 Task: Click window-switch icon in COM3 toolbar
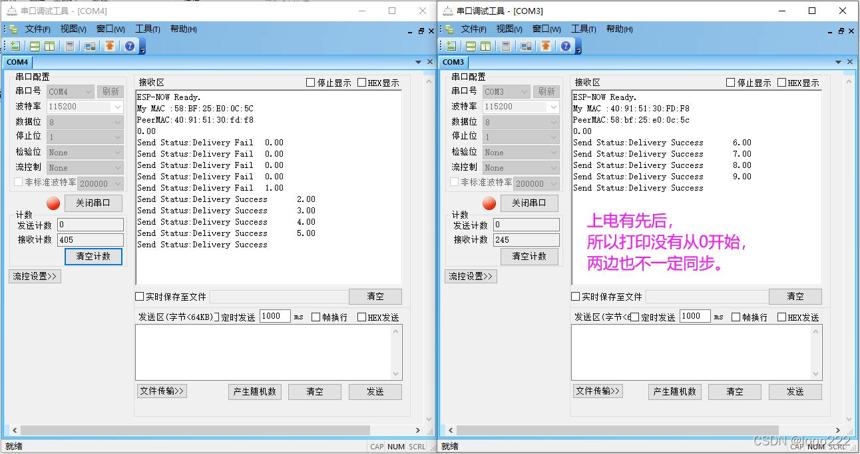click(x=526, y=47)
